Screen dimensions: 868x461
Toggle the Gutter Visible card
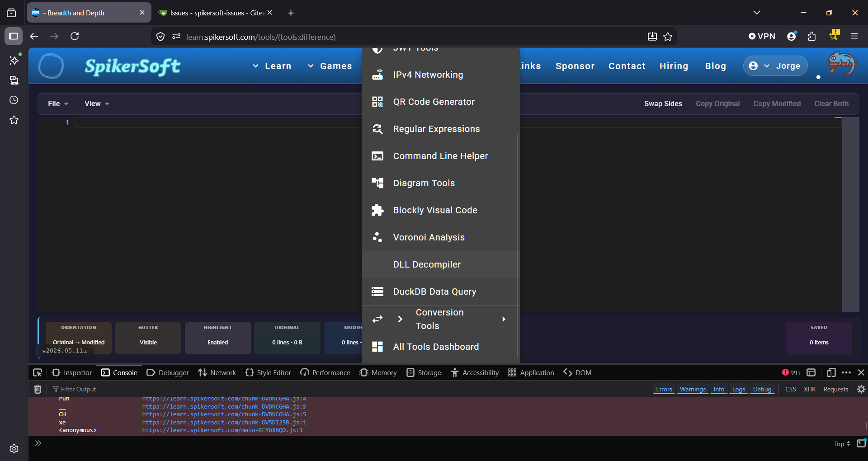(x=148, y=338)
